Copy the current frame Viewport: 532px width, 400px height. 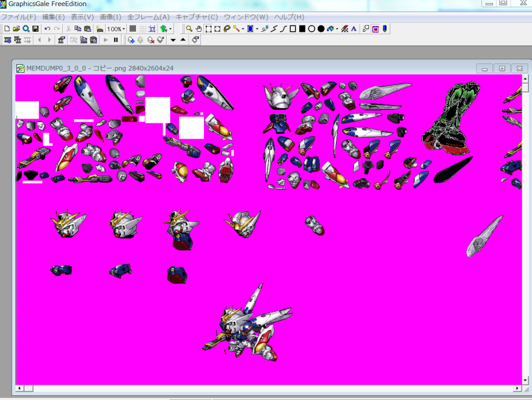point(84,40)
